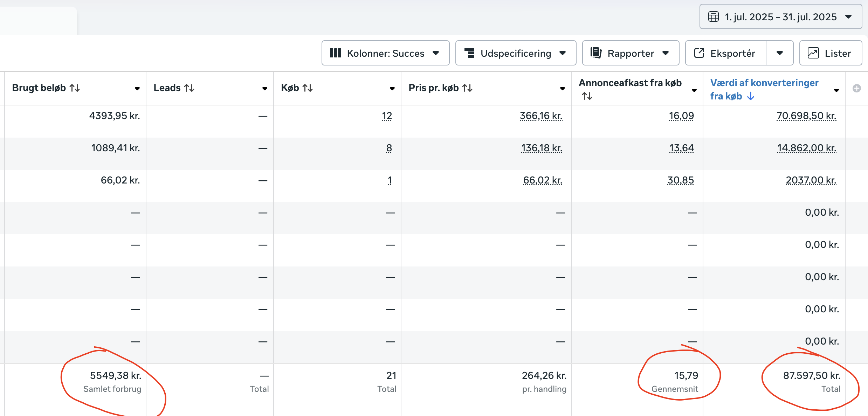Open Leads column options caret

(265, 89)
